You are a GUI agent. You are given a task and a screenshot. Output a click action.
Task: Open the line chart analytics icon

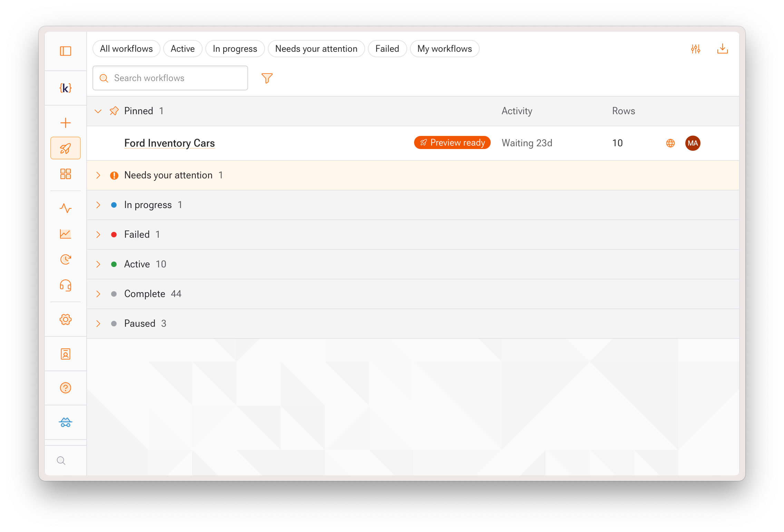(65, 234)
